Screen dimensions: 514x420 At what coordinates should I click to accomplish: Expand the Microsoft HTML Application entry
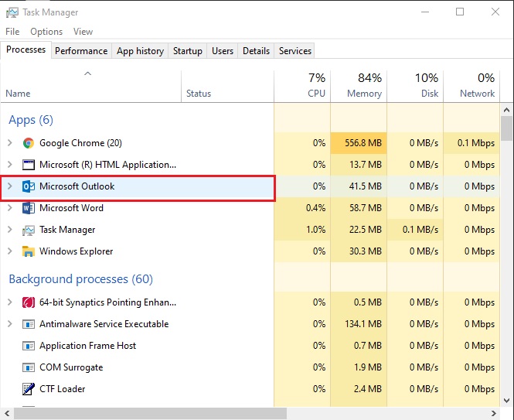[x=10, y=165]
